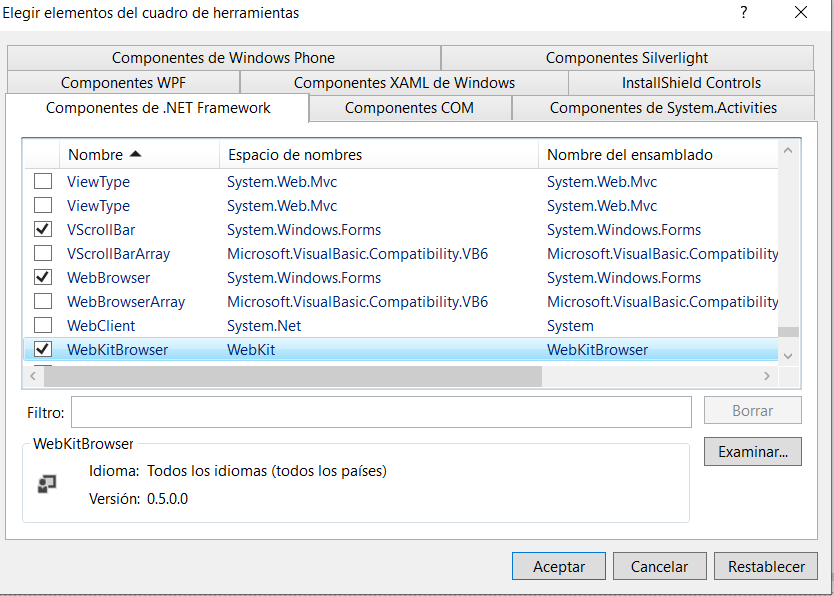The image size is (834, 596).
Task: Open Componentes Silverlight tab
Action: pos(627,57)
